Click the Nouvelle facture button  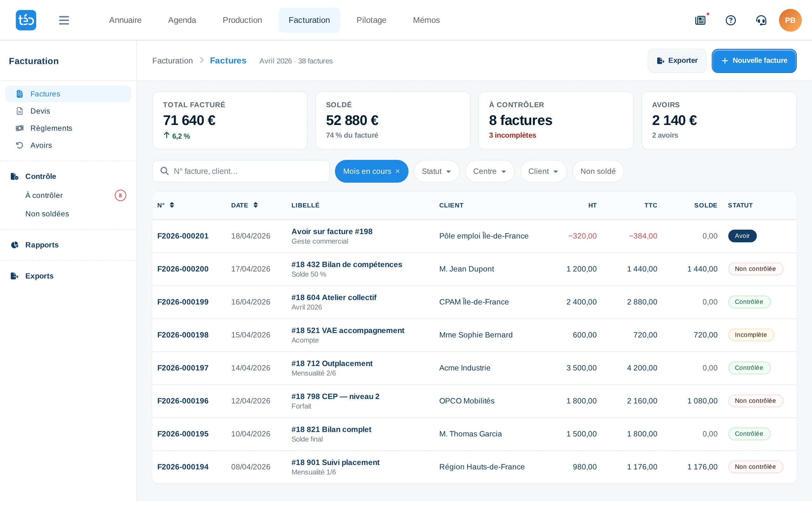click(754, 61)
